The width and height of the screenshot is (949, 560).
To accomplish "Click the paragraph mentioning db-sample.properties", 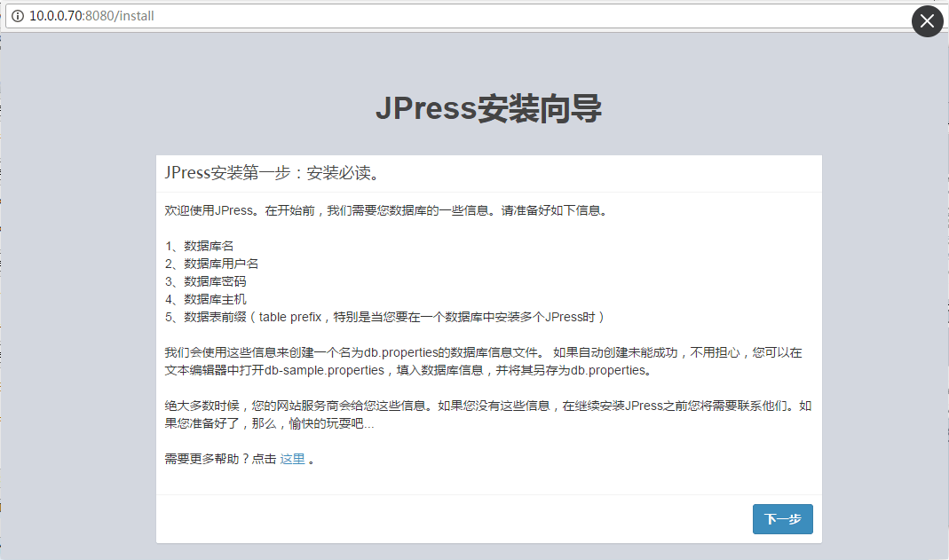I will point(484,361).
